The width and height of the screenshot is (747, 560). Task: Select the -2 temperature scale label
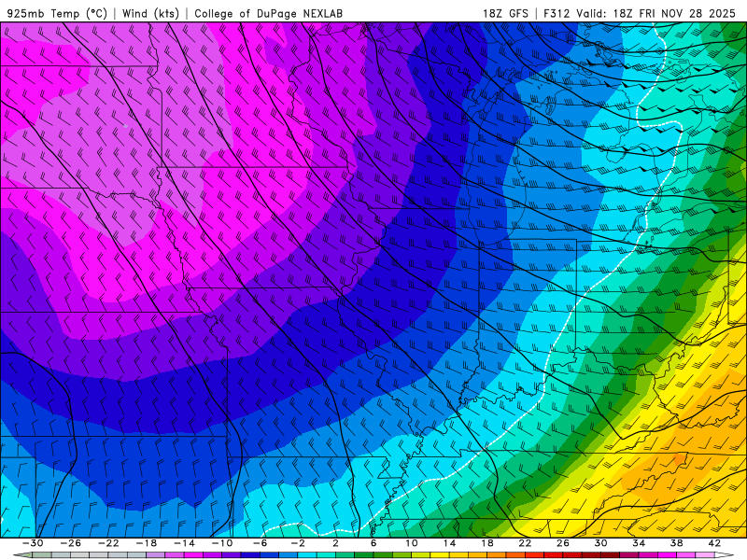298,543
